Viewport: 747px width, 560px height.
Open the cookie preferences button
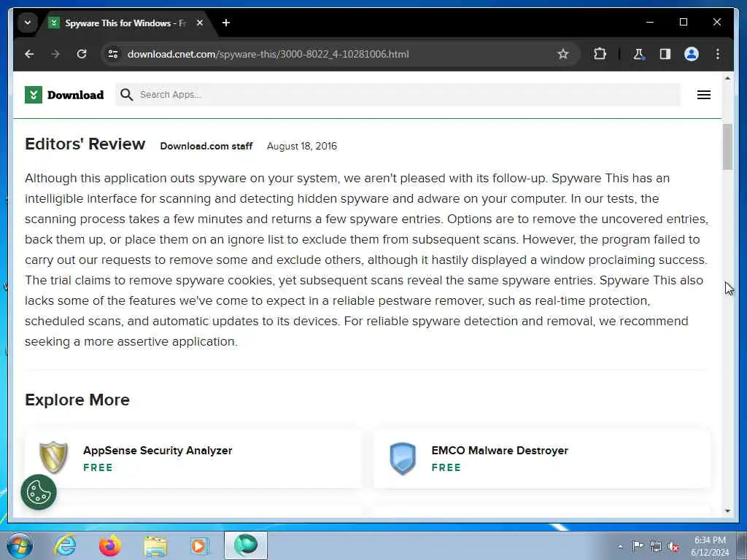[x=39, y=492]
